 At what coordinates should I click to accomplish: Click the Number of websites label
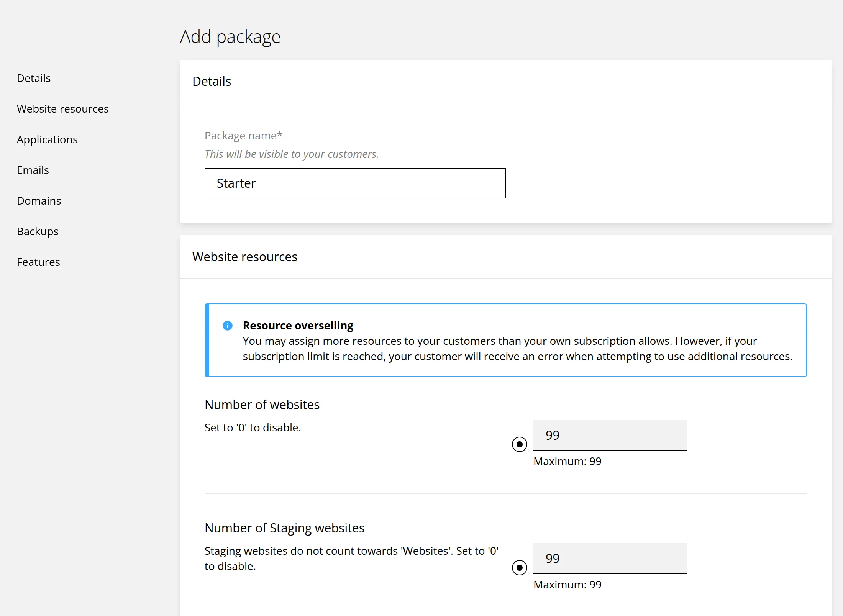pyautogui.click(x=262, y=405)
